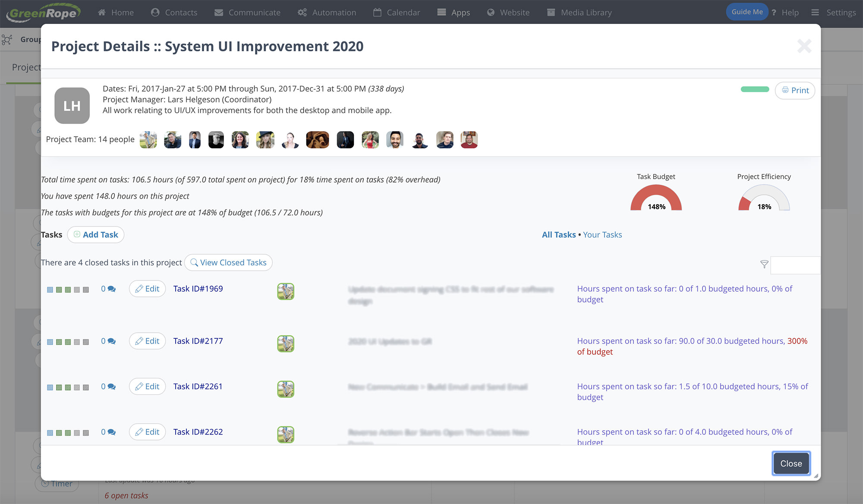Click hours spent text for Task ID#2177
The height and width of the screenshot is (504, 863).
point(692,346)
